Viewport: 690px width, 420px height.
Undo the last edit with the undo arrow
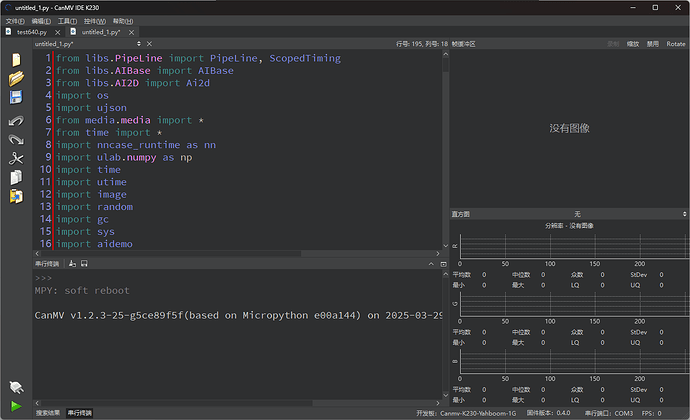[x=15, y=120]
